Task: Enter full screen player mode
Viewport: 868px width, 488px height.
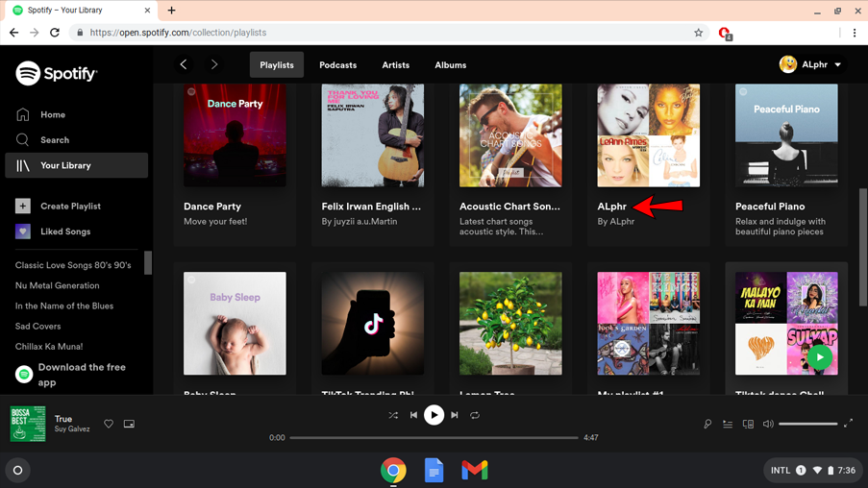Action: [x=848, y=424]
